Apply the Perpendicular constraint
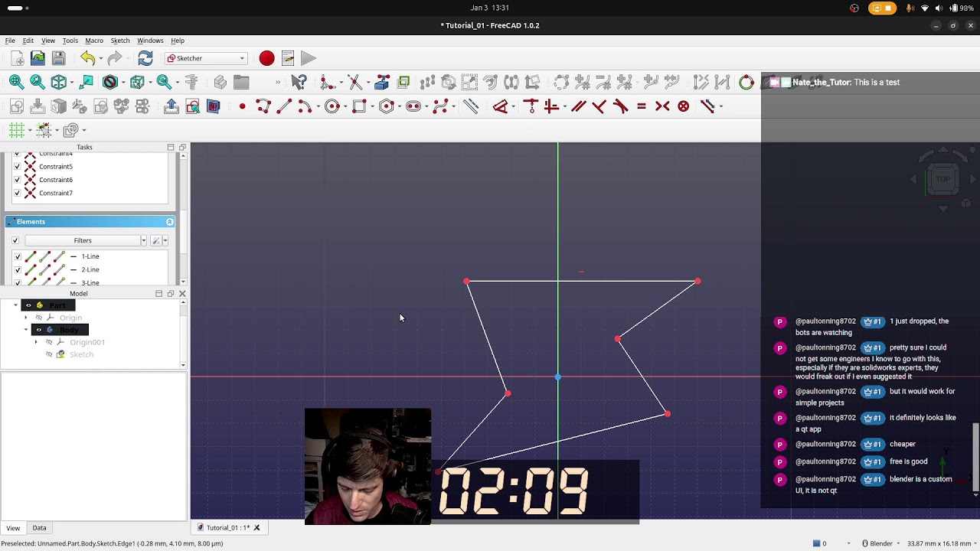Viewport: 980px width, 551px height. [599, 106]
